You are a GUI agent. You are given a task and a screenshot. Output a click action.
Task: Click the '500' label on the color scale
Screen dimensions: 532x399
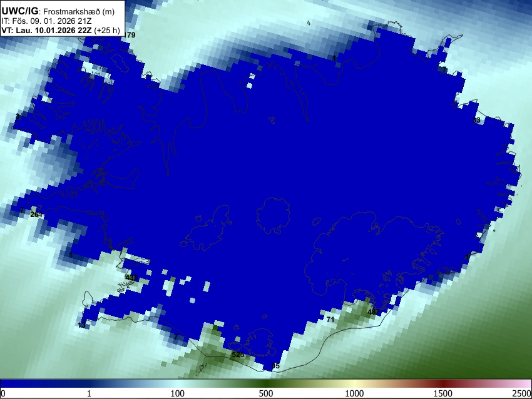click(266, 393)
